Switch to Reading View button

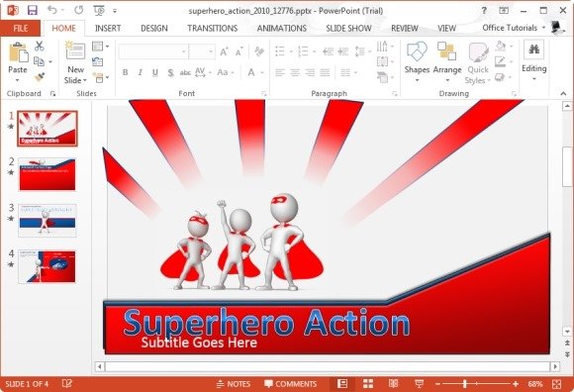[x=394, y=383]
